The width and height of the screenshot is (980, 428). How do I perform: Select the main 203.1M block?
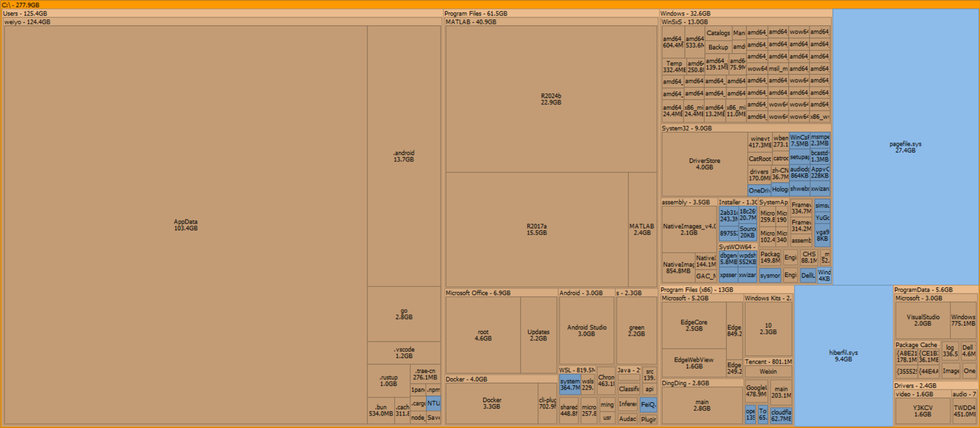click(x=781, y=392)
